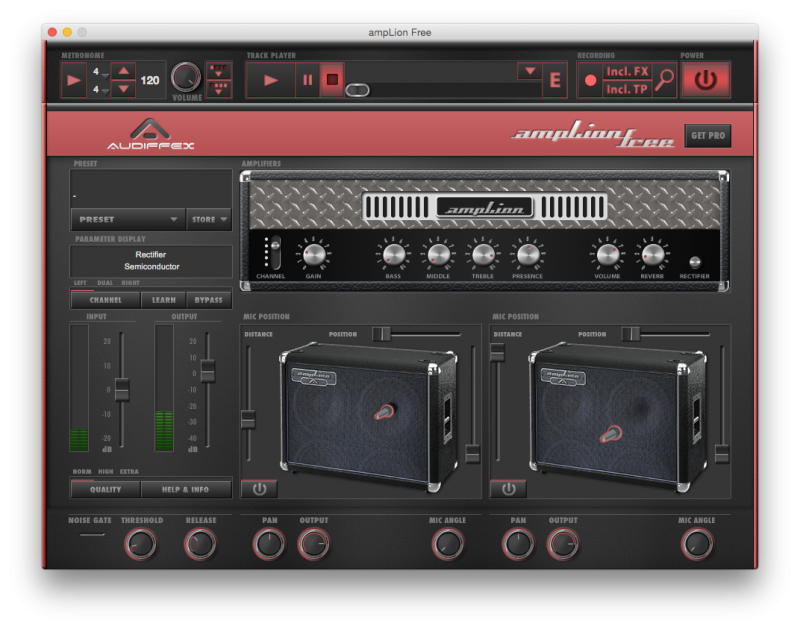Screen dimensions: 800x629
Task: Click the left cabinet POSITION slider handle
Action: pyautogui.click(x=381, y=334)
